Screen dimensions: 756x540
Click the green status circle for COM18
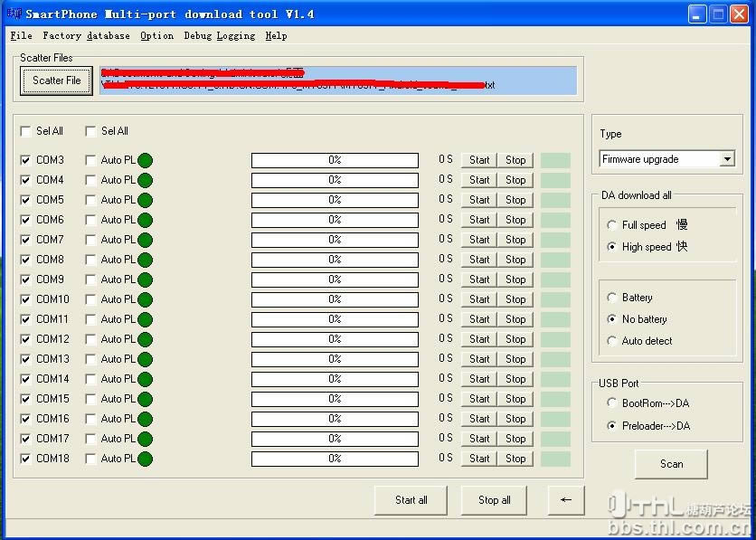pos(145,459)
